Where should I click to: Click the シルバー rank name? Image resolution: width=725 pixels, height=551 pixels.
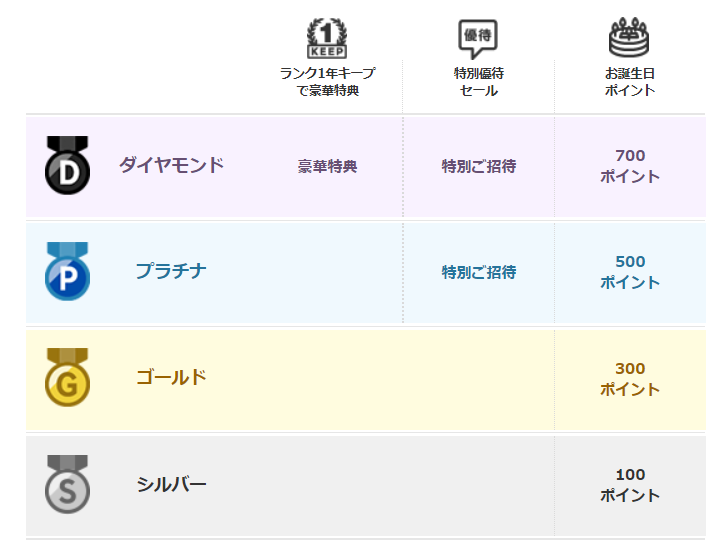(x=171, y=484)
